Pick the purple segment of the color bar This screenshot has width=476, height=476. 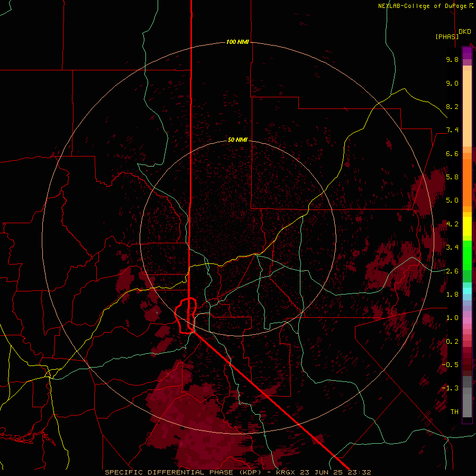tap(467, 53)
